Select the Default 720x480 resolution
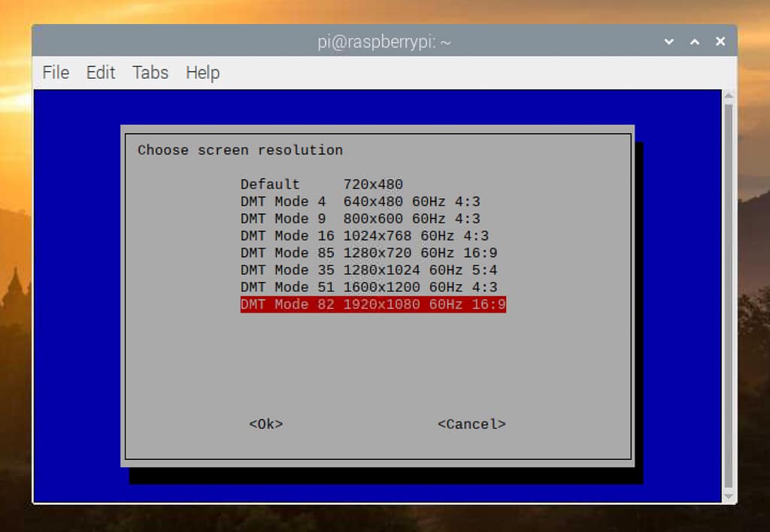This screenshot has width=770, height=532. pyautogui.click(x=322, y=184)
